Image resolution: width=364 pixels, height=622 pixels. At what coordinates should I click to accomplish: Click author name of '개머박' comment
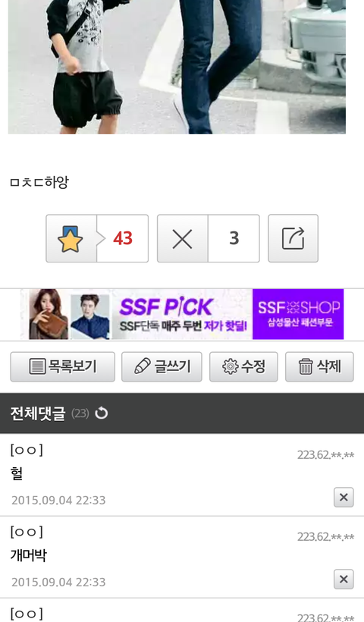tap(27, 532)
